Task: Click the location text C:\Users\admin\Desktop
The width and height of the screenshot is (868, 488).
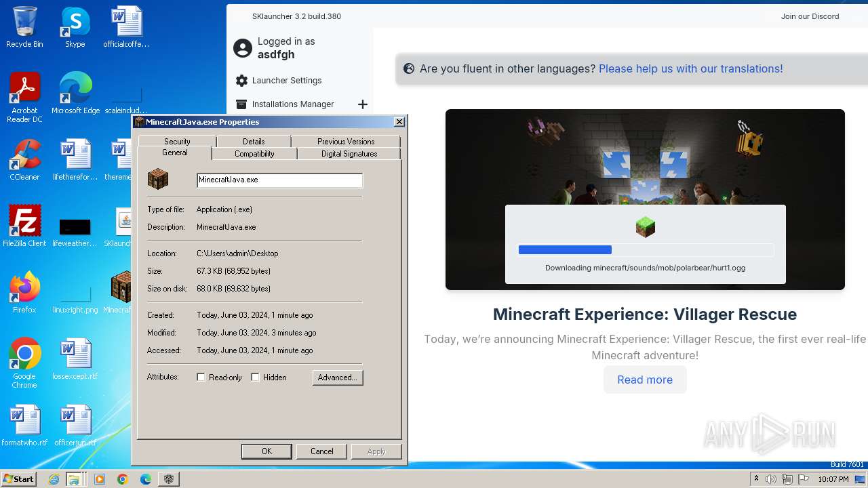Action: 237,253
